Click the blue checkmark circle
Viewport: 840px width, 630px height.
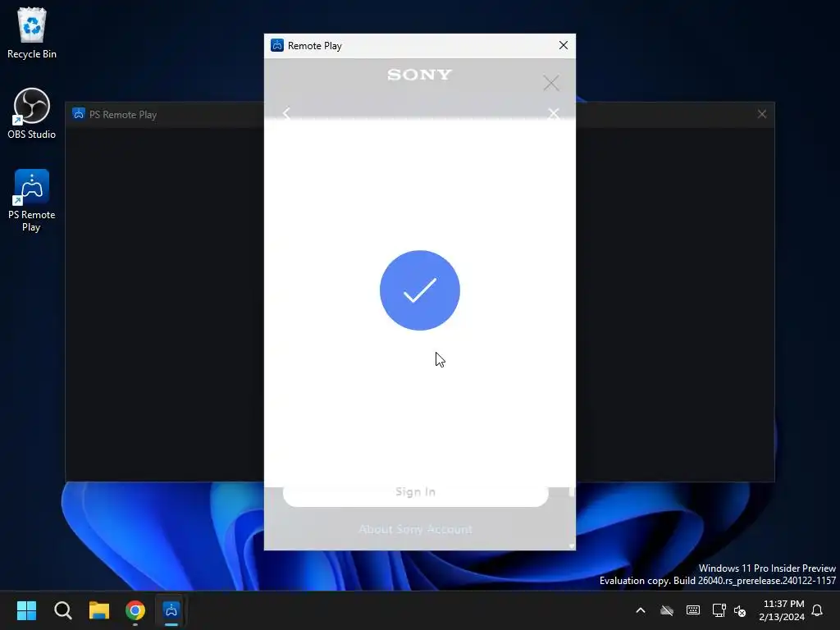(x=420, y=290)
